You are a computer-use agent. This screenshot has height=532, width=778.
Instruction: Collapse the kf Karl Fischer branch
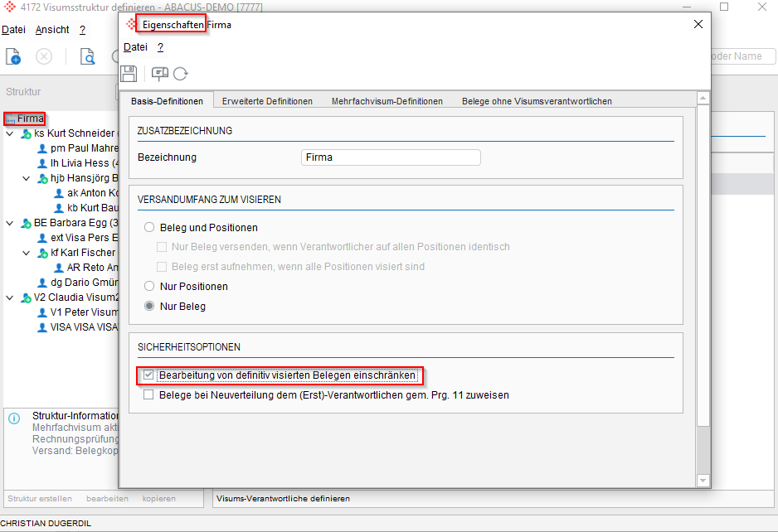point(26,253)
